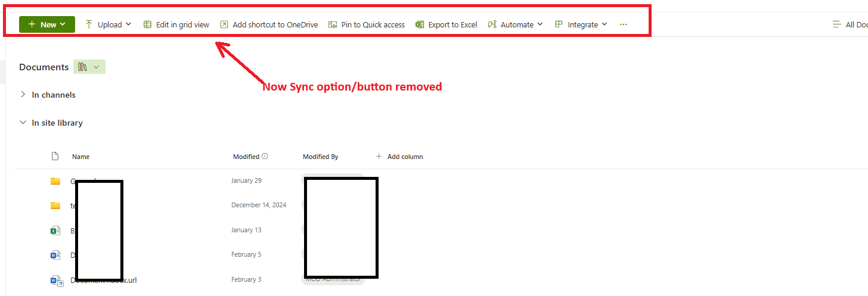The height and width of the screenshot is (296, 868).
Task: Click Add shortcut to OneDrive
Action: click(269, 24)
